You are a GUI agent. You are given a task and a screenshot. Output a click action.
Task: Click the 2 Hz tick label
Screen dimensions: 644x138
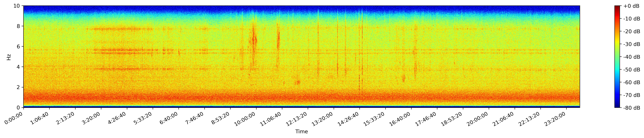coord(19,87)
